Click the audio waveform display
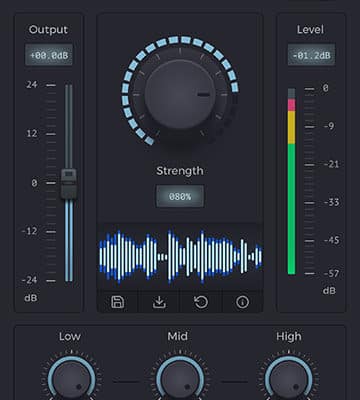 (180, 257)
